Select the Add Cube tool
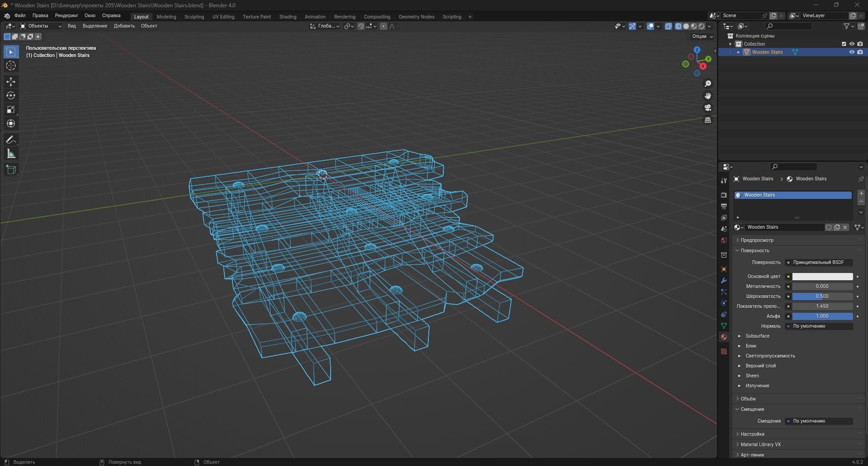Viewport: 868px width, 466px height. [x=11, y=170]
